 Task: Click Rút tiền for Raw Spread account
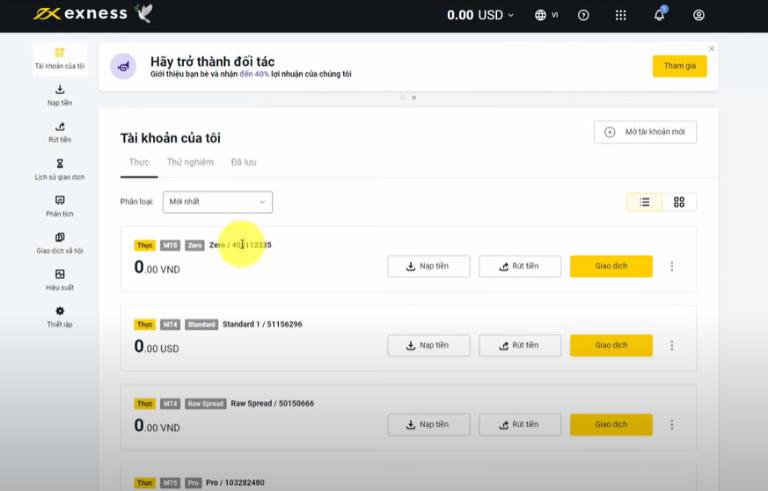click(520, 424)
